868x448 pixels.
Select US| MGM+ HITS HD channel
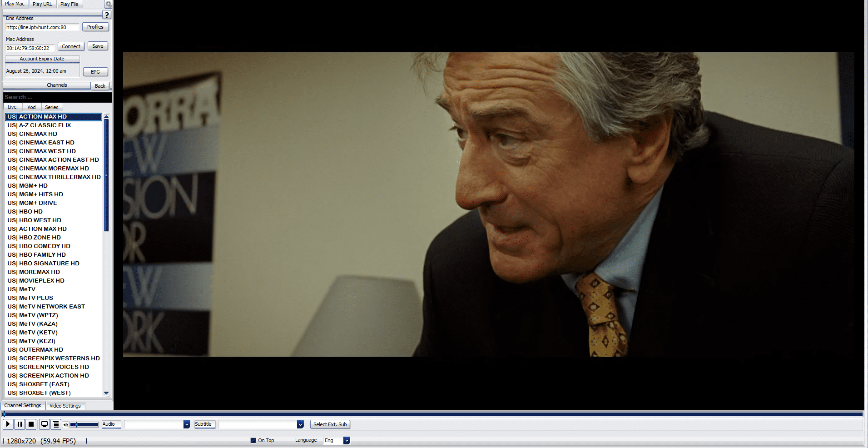click(54, 194)
